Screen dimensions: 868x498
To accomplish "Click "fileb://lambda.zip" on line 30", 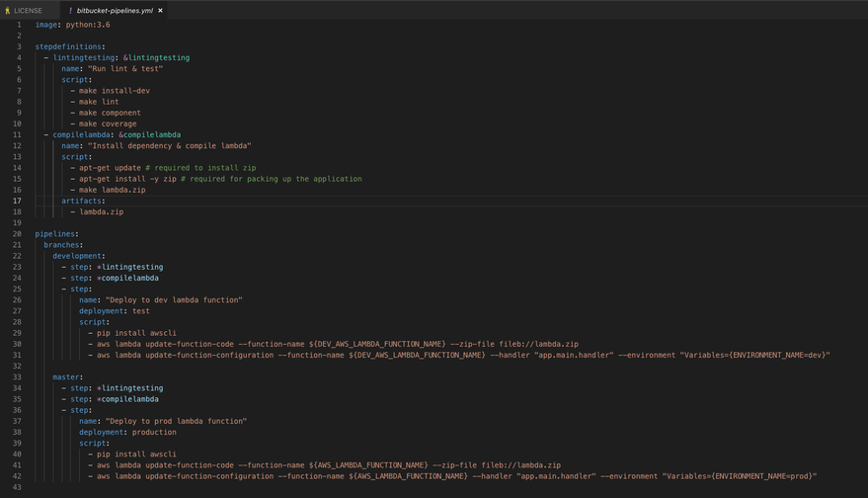I will click(538, 344).
